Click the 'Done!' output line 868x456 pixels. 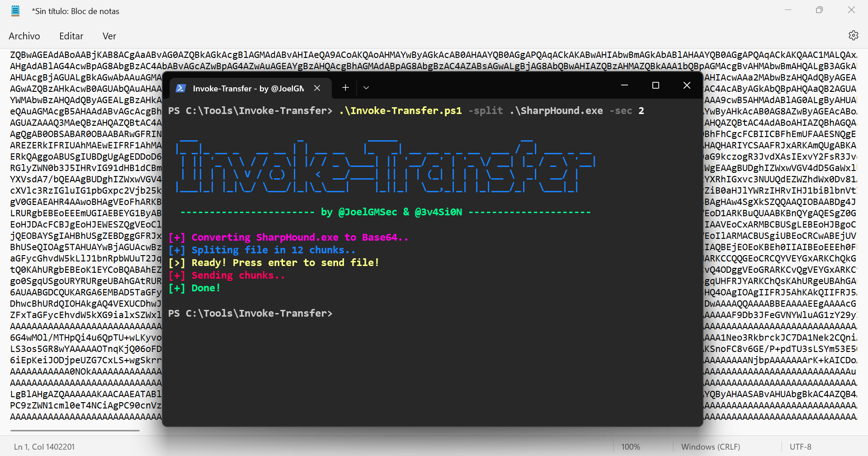[194, 288]
